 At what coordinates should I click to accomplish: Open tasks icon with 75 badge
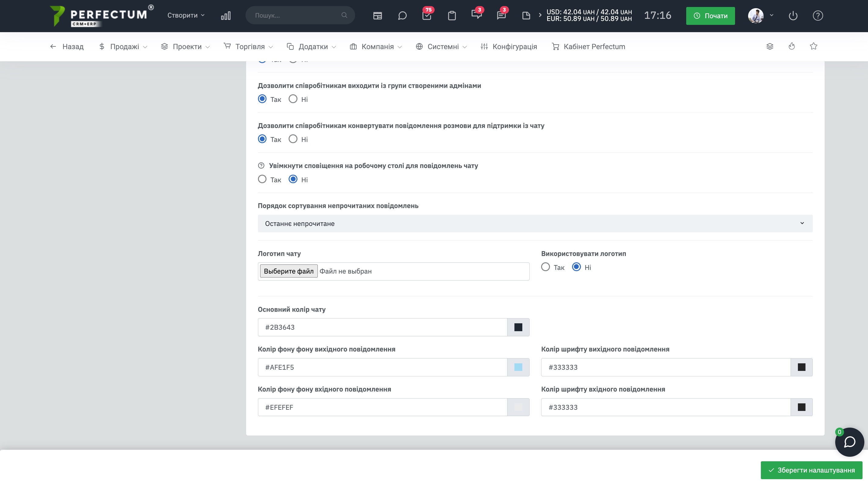[x=427, y=15]
